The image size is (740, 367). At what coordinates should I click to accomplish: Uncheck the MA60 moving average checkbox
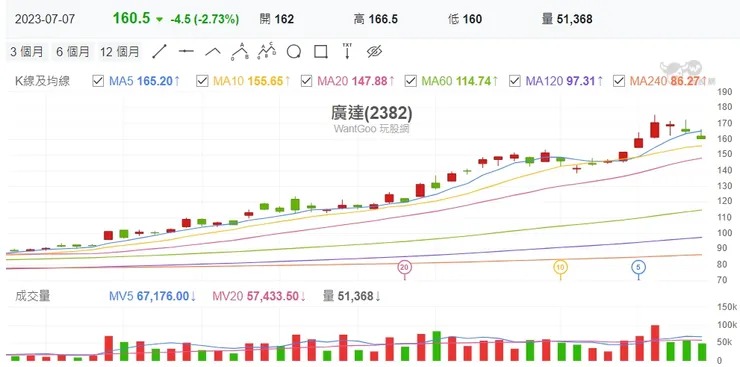click(410, 81)
